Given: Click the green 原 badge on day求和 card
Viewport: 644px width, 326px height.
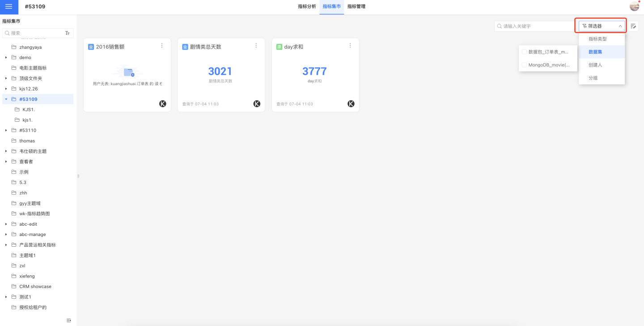Looking at the screenshot, I should (x=279, y=47).
